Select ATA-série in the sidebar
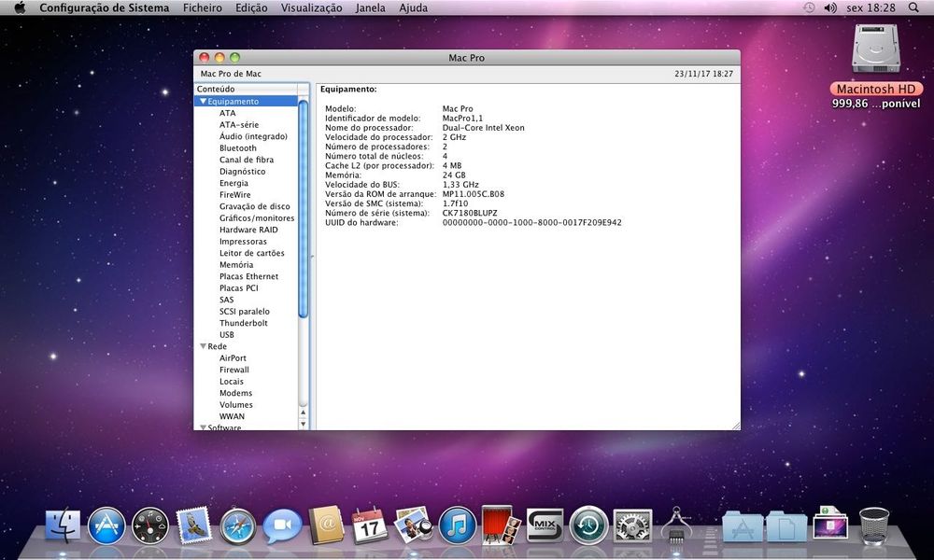This screenshot has width=934, height=560. (x=239, y=124)
